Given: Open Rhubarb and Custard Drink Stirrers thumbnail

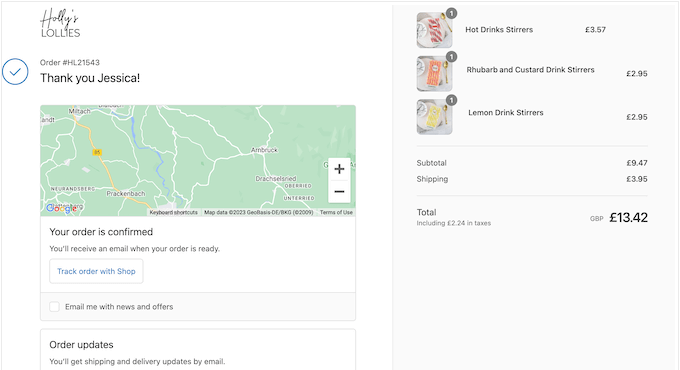Looking at the screenshot, I should (x=435, y=73).
